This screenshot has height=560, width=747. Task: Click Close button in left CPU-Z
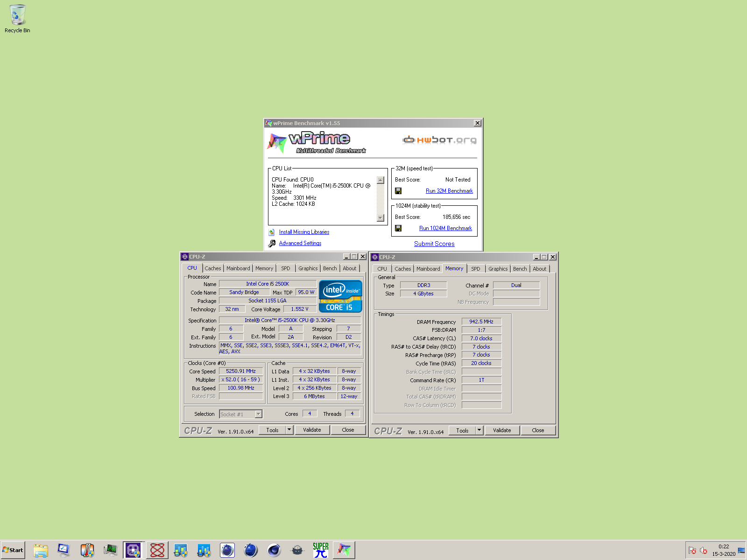pos(348,430)
